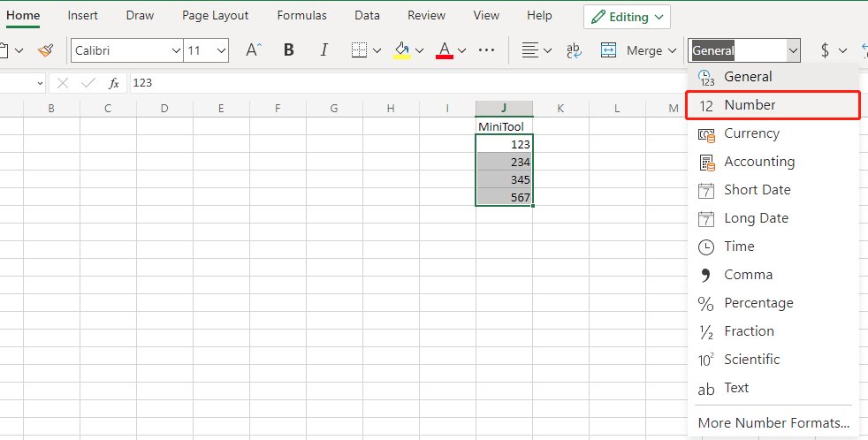Open the Insert tab
This screenshot has width=868, height=440.
click(82, 16)
